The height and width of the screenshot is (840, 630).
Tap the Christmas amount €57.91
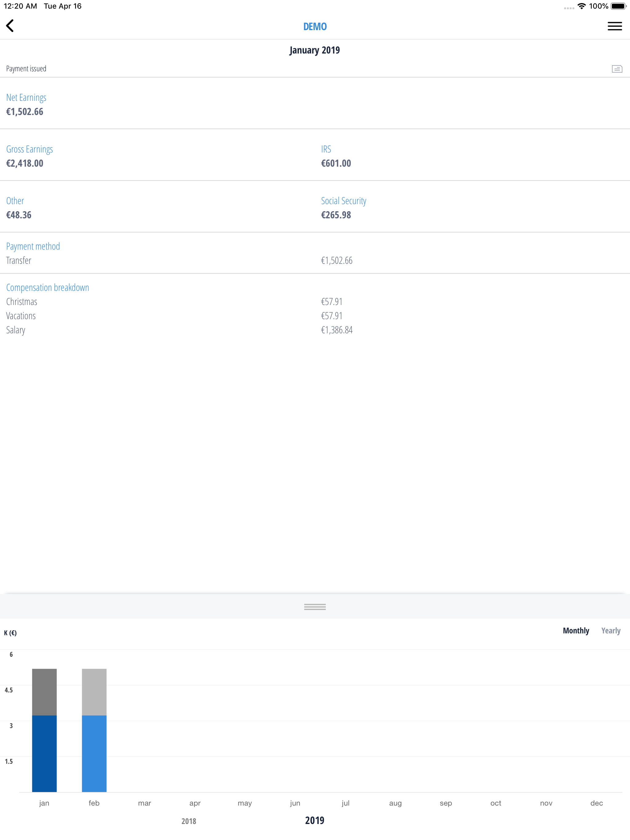332,302
